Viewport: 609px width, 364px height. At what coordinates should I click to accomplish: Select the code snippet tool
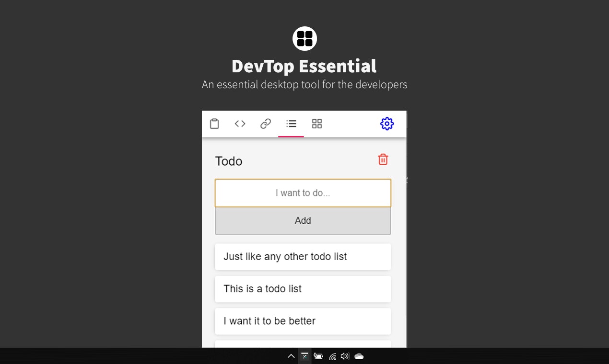240,123
